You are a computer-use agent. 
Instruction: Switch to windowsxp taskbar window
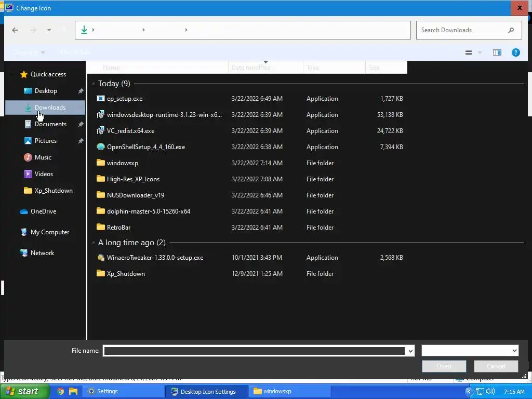(x=289, y=391)
